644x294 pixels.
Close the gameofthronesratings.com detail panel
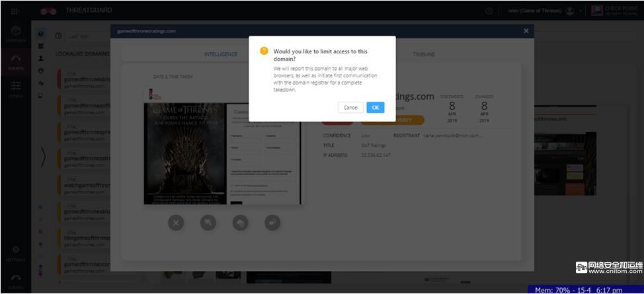click(x=526, y=31)
